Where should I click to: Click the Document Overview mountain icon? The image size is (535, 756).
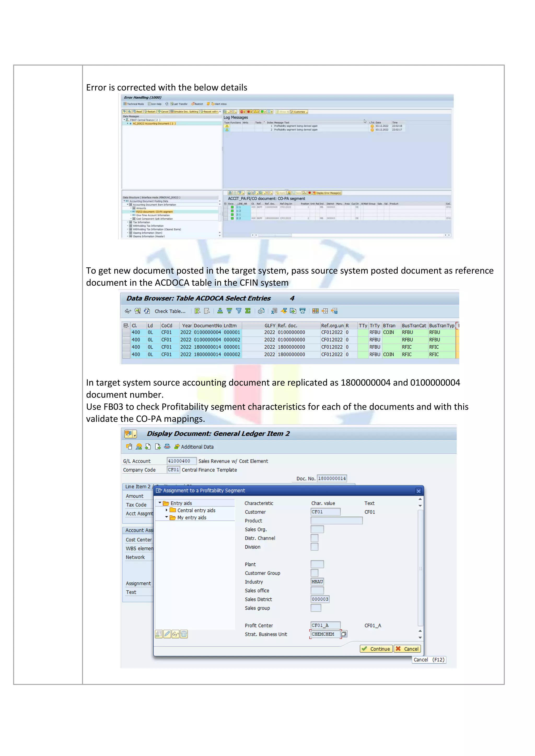tap(139, 446)
